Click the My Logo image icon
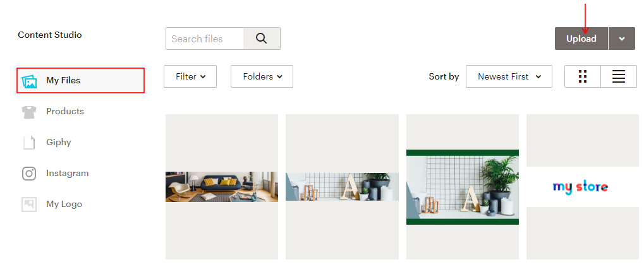This screenshot has width=644, height=267. coord(29,205)
